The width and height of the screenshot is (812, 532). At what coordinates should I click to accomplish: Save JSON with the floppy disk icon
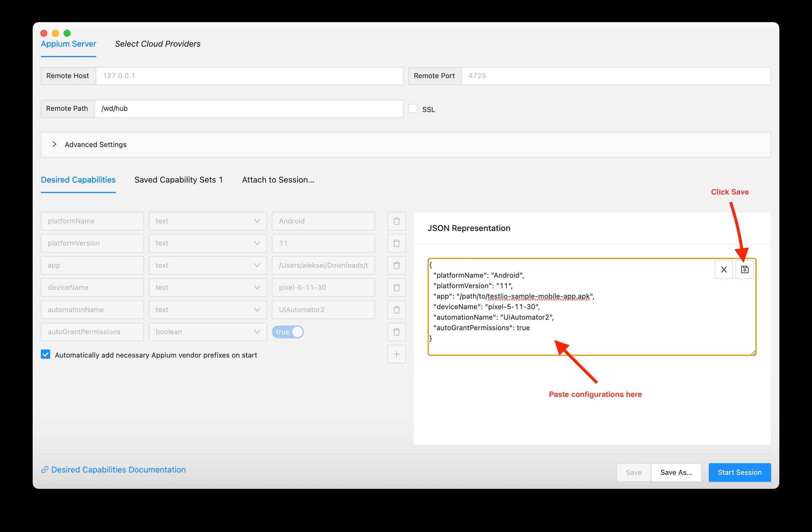point(745,270)
